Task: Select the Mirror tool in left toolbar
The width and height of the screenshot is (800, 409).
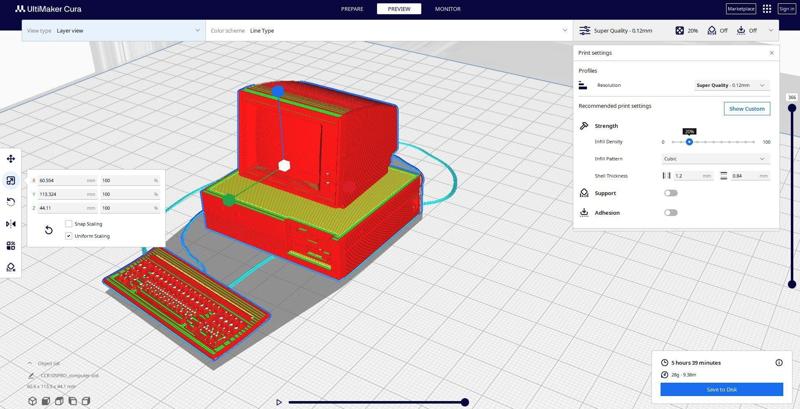Action: (x=11, y=224)
